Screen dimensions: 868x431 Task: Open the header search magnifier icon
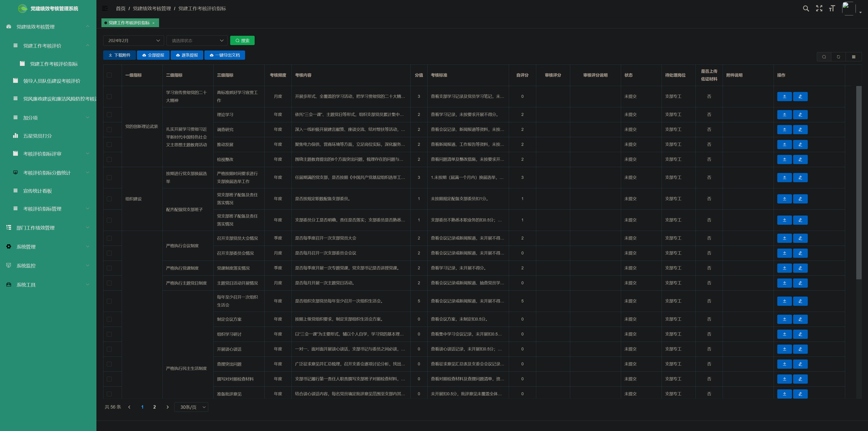click(x=806, y=8)
